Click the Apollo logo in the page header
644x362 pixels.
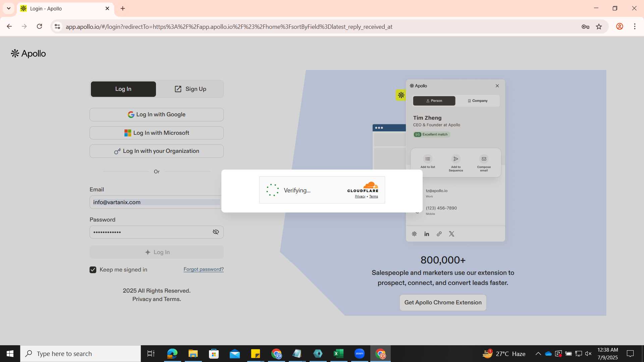[x=28, y=54]
